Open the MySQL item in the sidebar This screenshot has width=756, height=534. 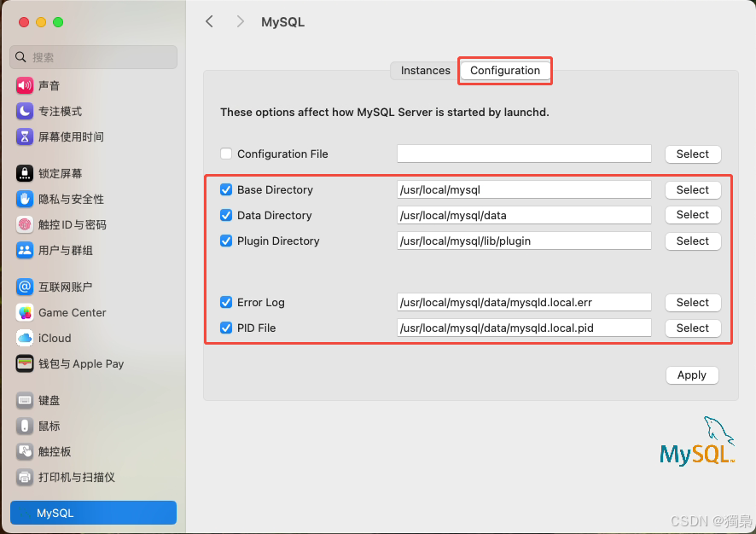pyautogui.click(x=94, y=513)
